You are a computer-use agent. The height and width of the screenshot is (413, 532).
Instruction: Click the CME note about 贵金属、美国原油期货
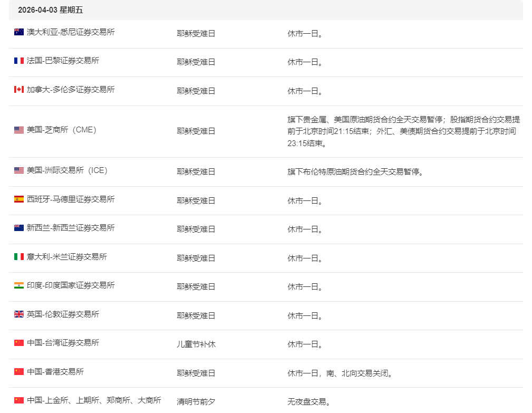403,131
